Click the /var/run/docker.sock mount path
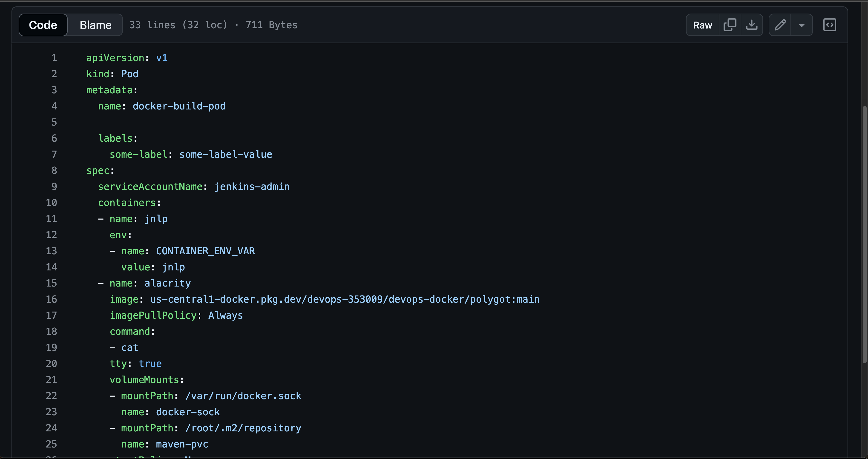The width and height of the screenshot is (868, 459). coord(243,396)
